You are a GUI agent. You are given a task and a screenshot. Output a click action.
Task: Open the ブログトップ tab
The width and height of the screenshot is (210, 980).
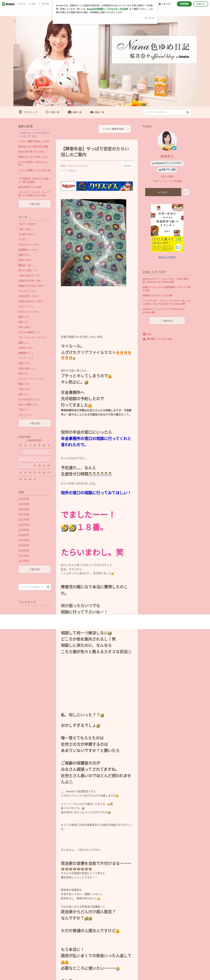click(28, 112)
